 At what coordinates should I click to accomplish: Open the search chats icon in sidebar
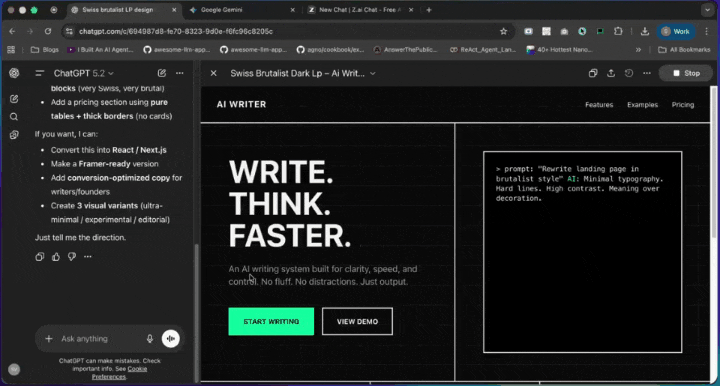point(14,117)
